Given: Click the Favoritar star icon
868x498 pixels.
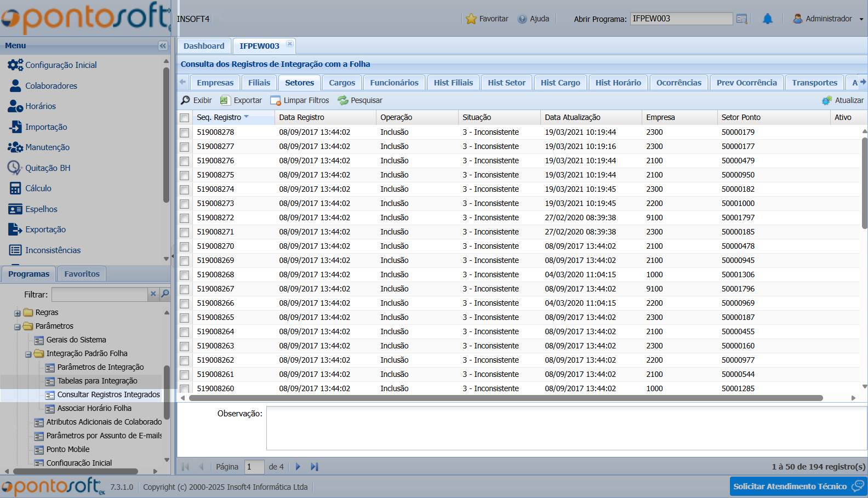Looking at the screenshot, I should click(x=471, y=19).
